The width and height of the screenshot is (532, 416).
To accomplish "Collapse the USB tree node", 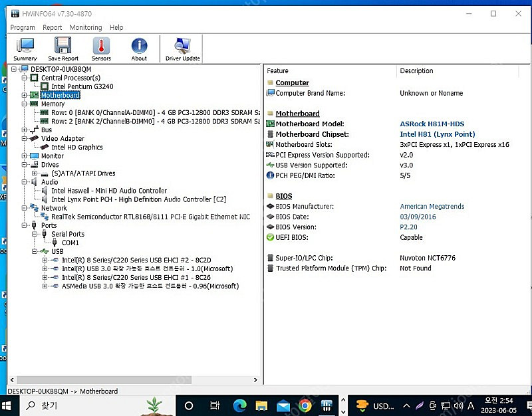I will [35, 251].
